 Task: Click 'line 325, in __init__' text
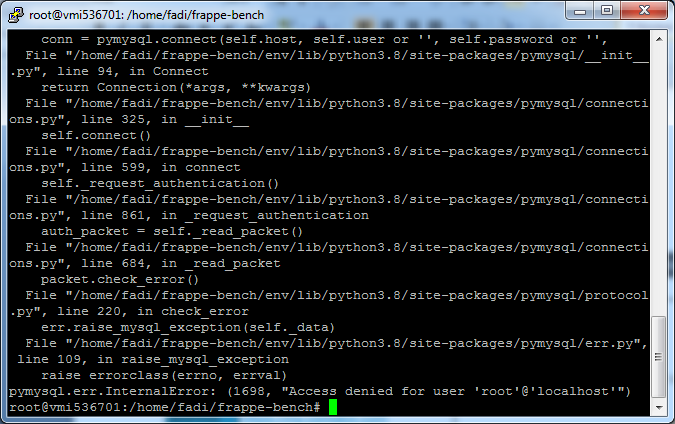pyautogui.click(x=165, y=119)
